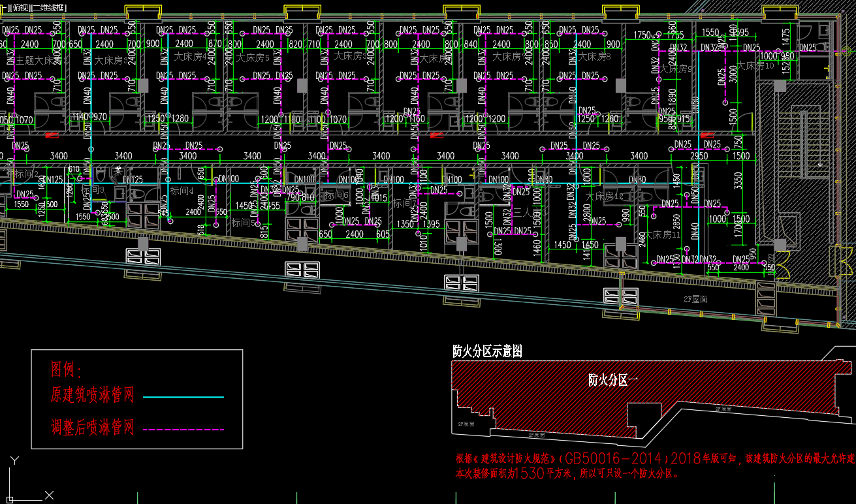The width and height of the screenshot is (856, 504).
Task: Select the 图例 legend heading text
Action: coord(66,370)
